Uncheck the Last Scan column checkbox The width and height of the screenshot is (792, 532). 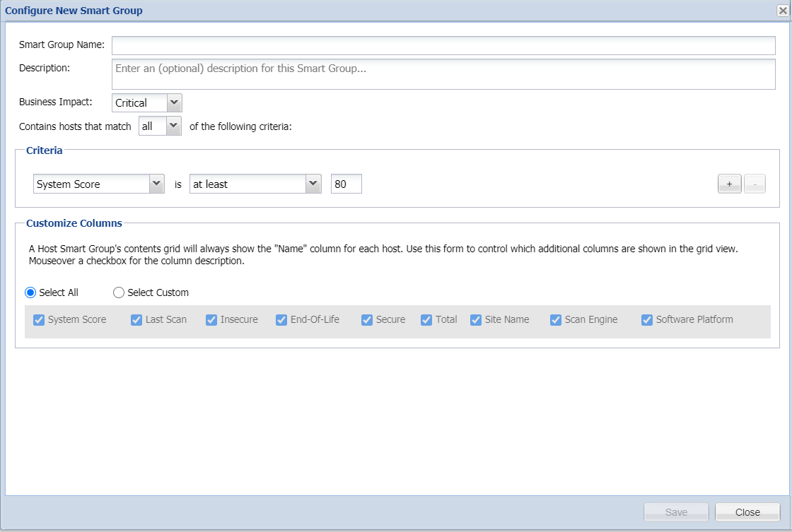click(x=136, y=320)
